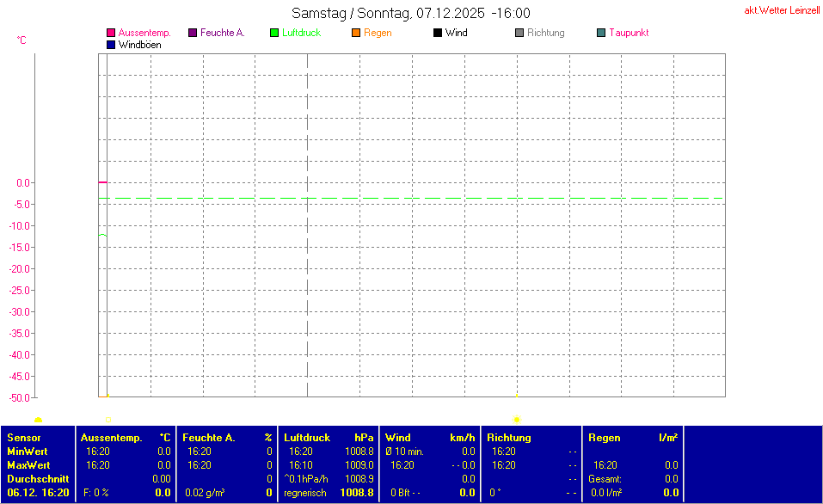Click the Samstag / Sonntag date title
The width and height of the screenshot is (823, 504).
[x=410, y=13]
